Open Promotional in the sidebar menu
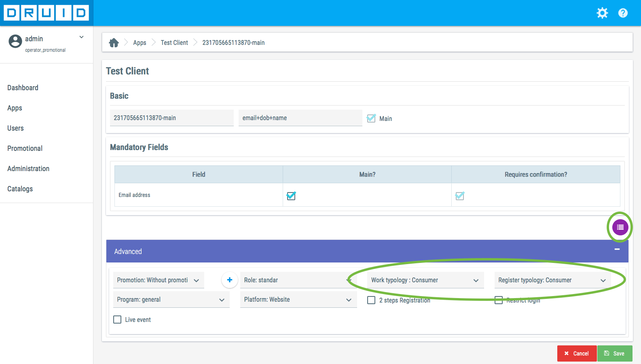This screenshot has width=641, height=364. [x=25, y=148]
